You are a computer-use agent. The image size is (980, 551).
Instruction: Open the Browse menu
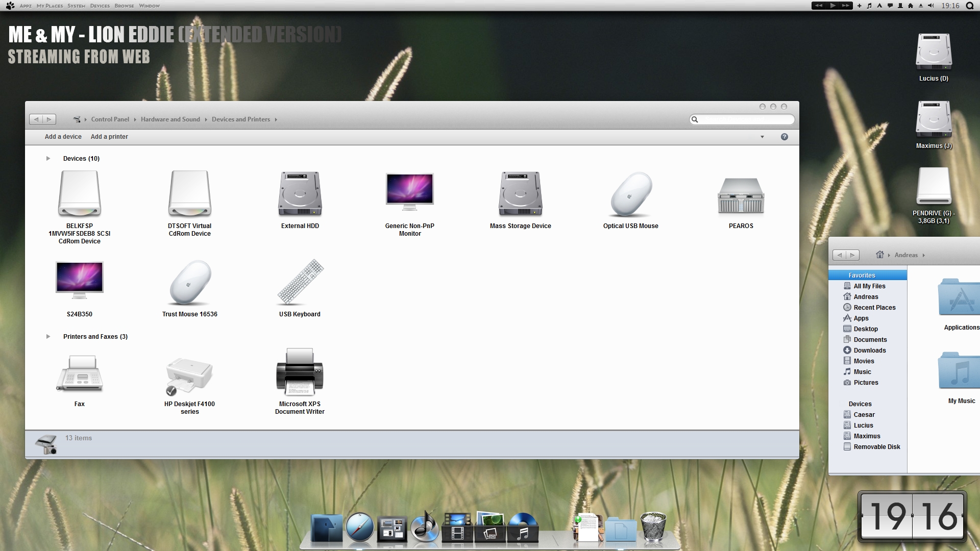124,6
